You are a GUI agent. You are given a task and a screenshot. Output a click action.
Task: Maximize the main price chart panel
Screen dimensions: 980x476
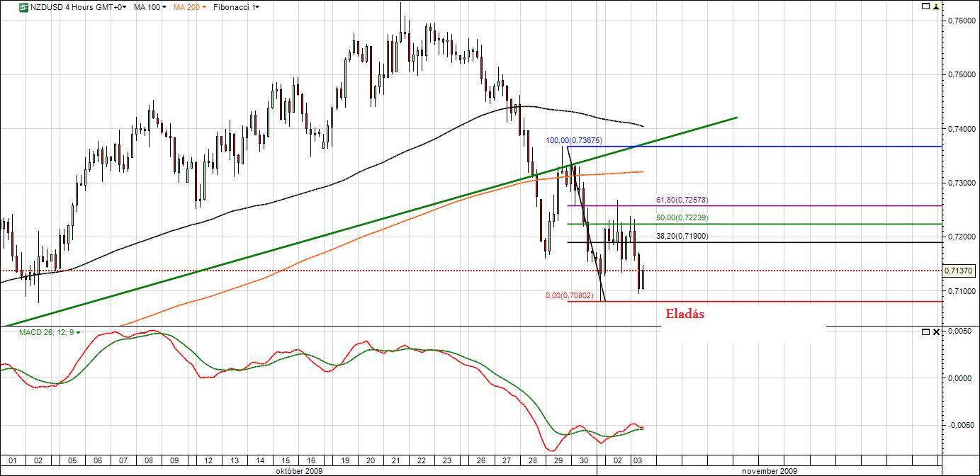[925, 6]
